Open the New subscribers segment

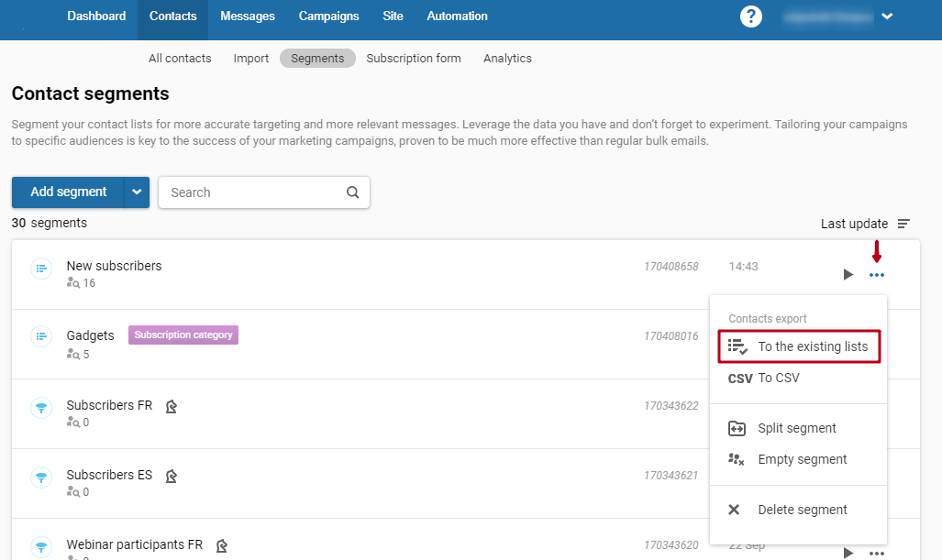click(114, 266)
